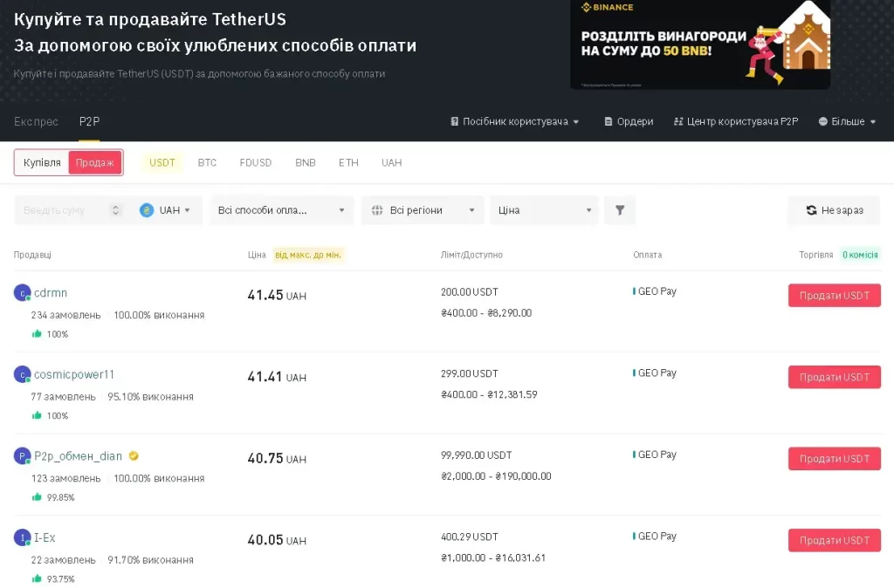Click the UAH currency coin icon
Screen dimensions: 894x588
[x=147, y=210]
